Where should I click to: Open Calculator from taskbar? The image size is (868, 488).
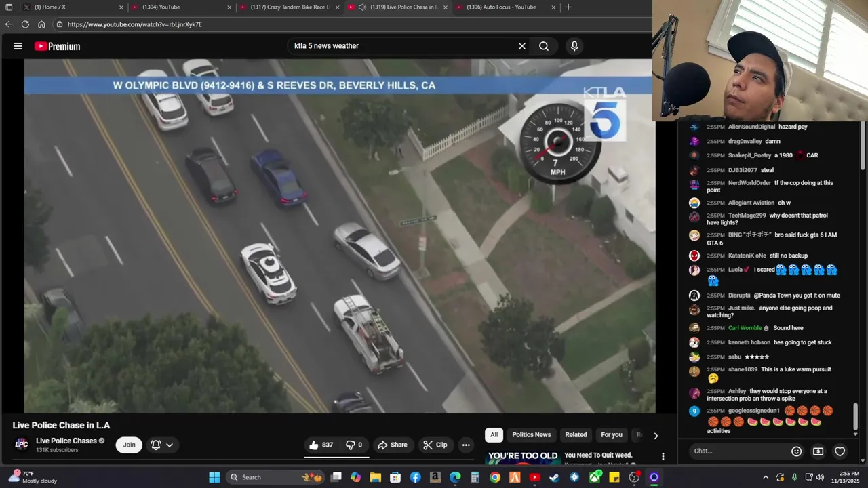pos(475,477)
